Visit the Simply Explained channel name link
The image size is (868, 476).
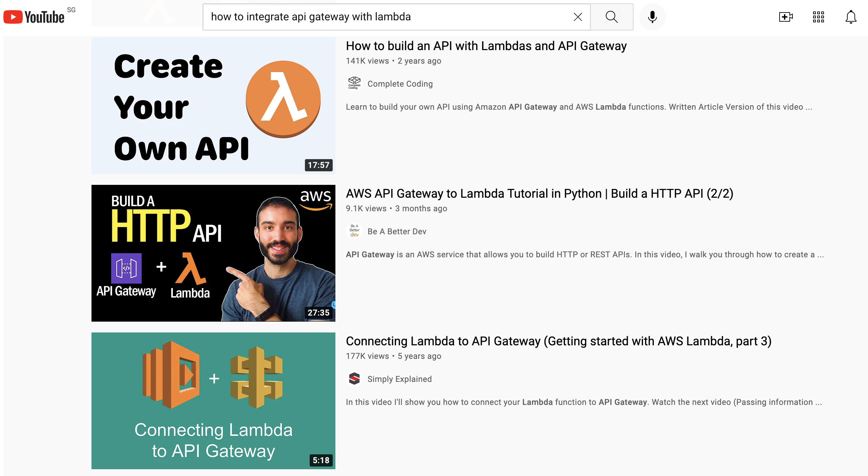click(399, 379)
